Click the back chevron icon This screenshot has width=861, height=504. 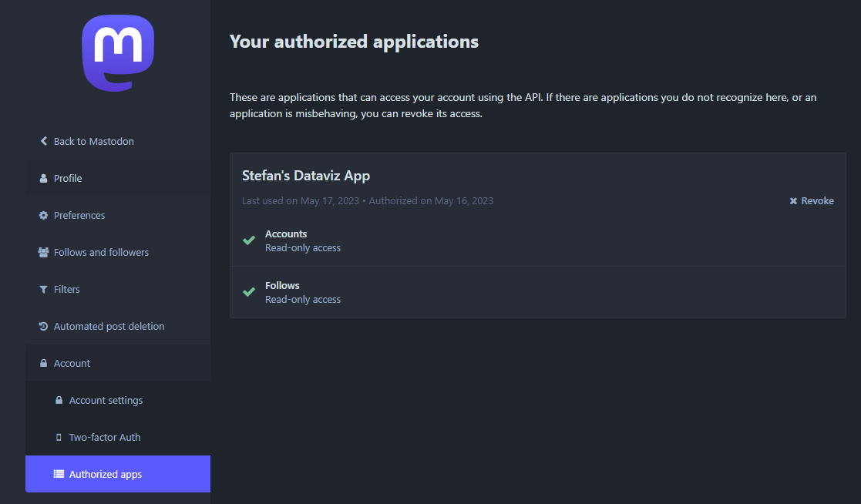pyautogui.click(x=43, y=141)
